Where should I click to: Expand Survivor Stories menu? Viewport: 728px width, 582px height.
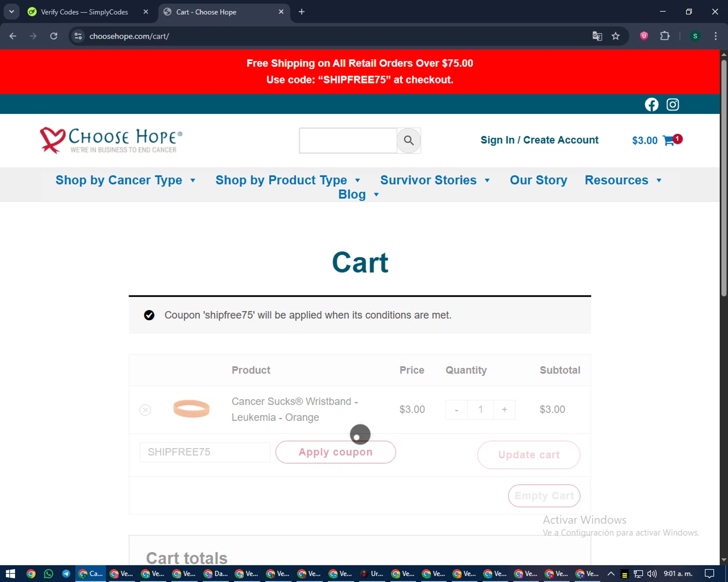pos(435,180)
